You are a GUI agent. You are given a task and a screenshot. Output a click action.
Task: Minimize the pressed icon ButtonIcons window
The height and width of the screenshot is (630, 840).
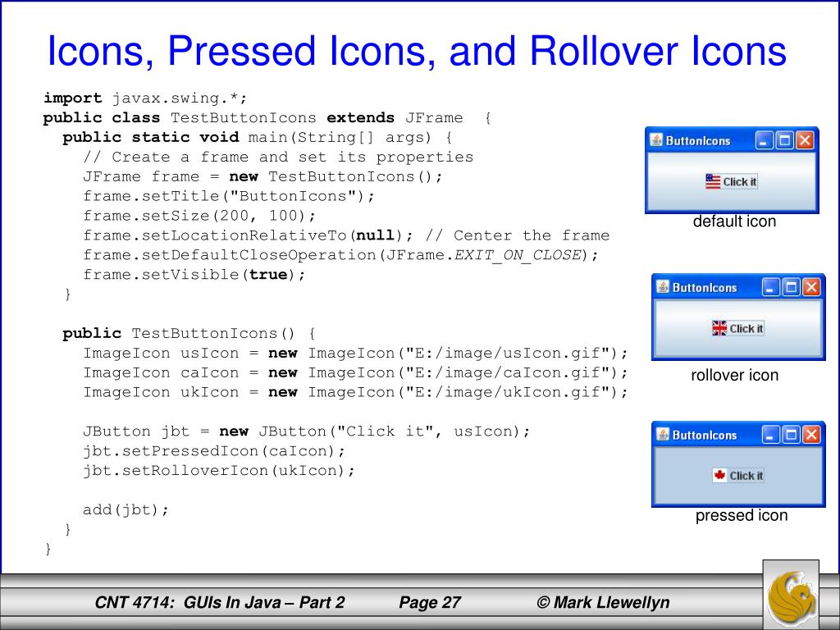(771, 435)
